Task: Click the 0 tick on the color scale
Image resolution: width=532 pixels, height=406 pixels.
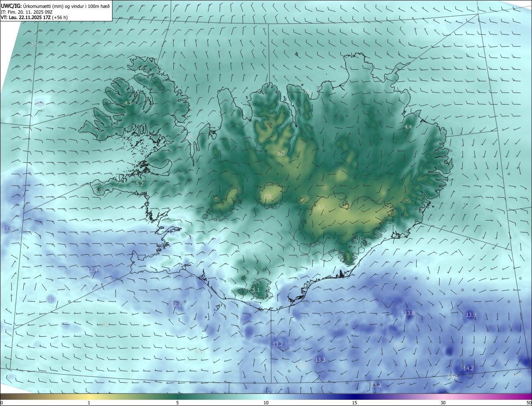Action: (x=2, y=403)
